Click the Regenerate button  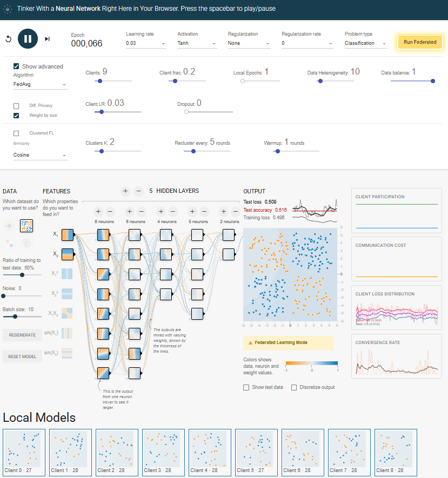(22, 335)
